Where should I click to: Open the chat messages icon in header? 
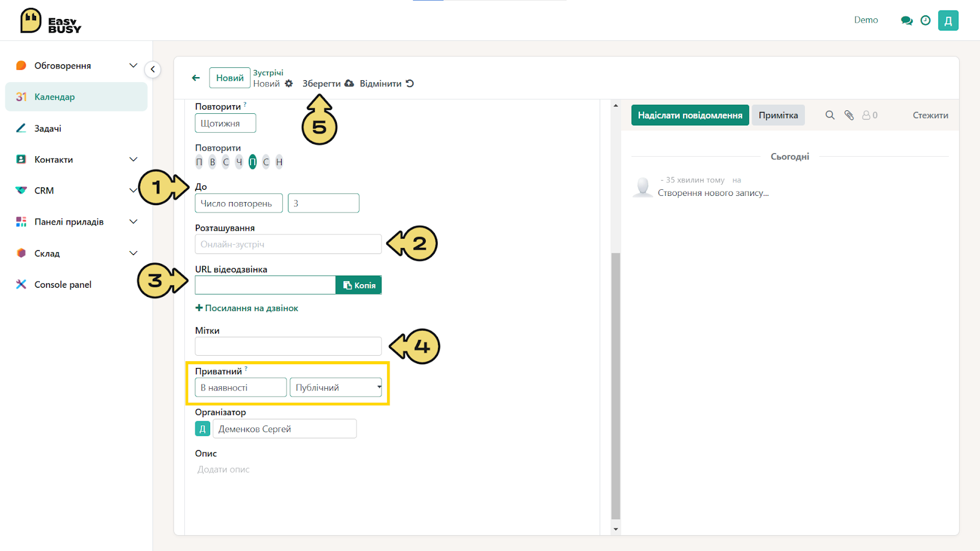click(x=907, y=21)
